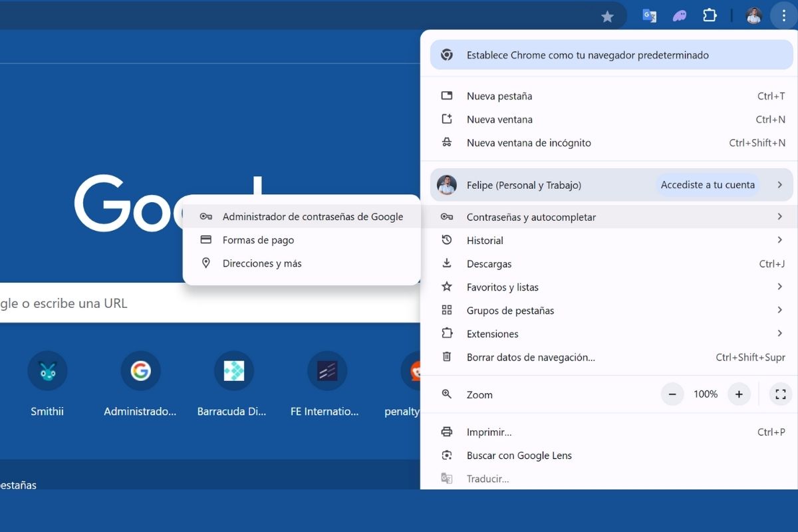Open the Google Translate extension icon
The height and width of the screenshot is (532, 798).
[x=649, y=15]
